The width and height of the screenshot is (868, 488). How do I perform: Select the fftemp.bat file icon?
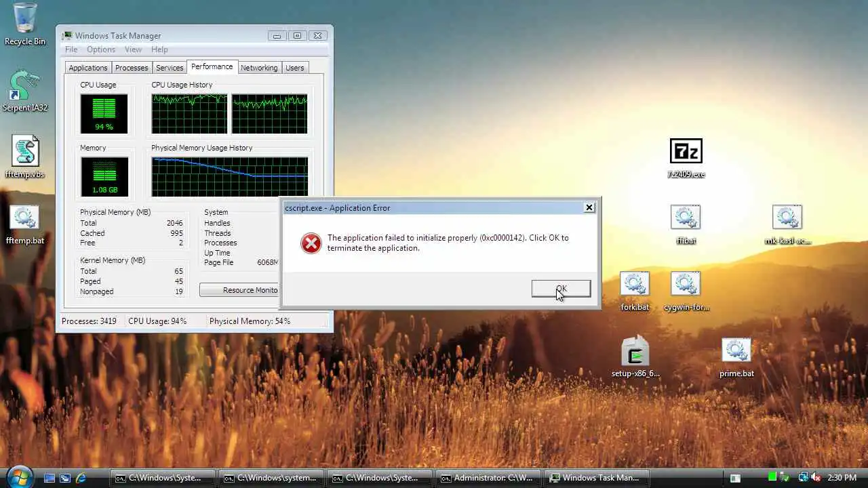[25, 224]
